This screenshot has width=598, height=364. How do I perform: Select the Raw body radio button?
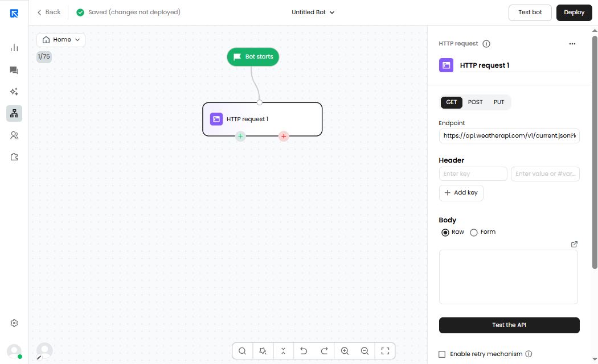445,232
